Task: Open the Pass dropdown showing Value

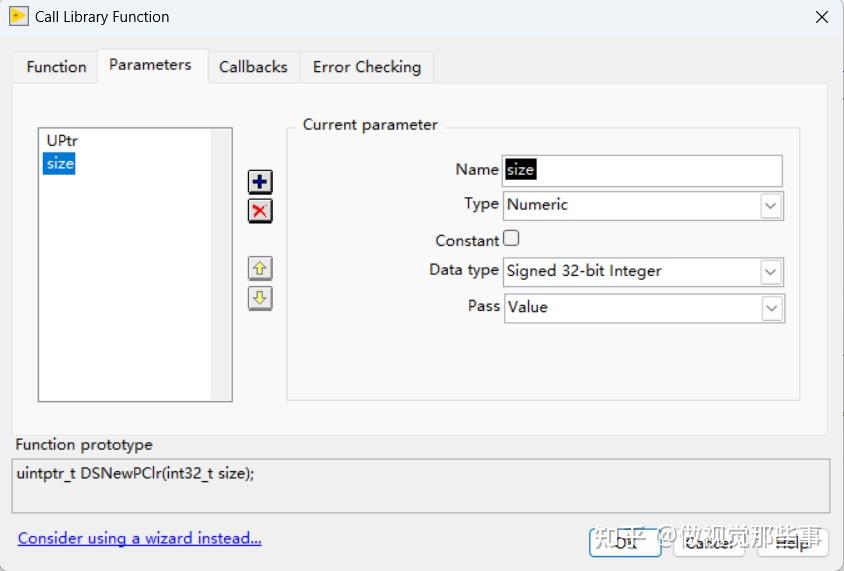Action: pos(644,308)
